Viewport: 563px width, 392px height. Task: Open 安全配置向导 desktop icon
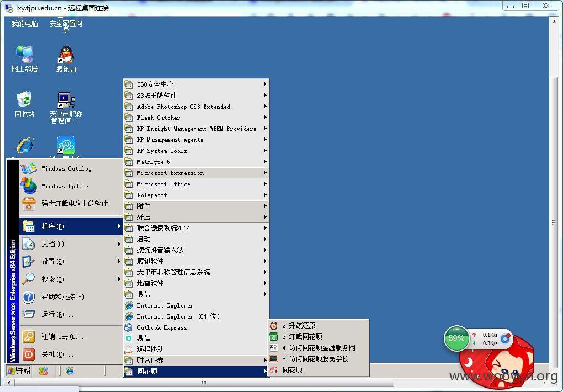point(66,24)
